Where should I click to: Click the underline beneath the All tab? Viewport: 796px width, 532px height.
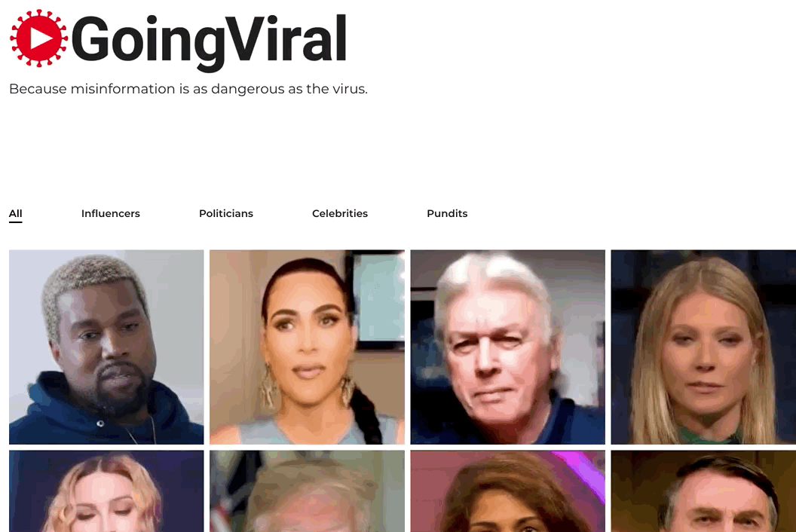click(x=15, y=222)
